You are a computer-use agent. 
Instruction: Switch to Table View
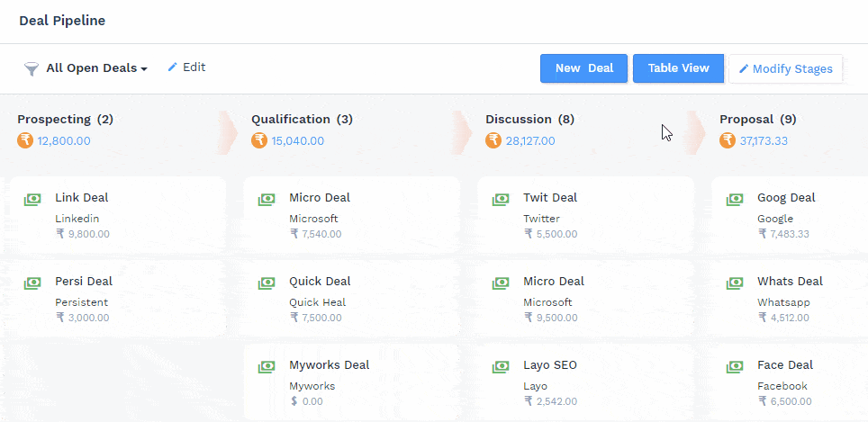click(x=678, y=68)
